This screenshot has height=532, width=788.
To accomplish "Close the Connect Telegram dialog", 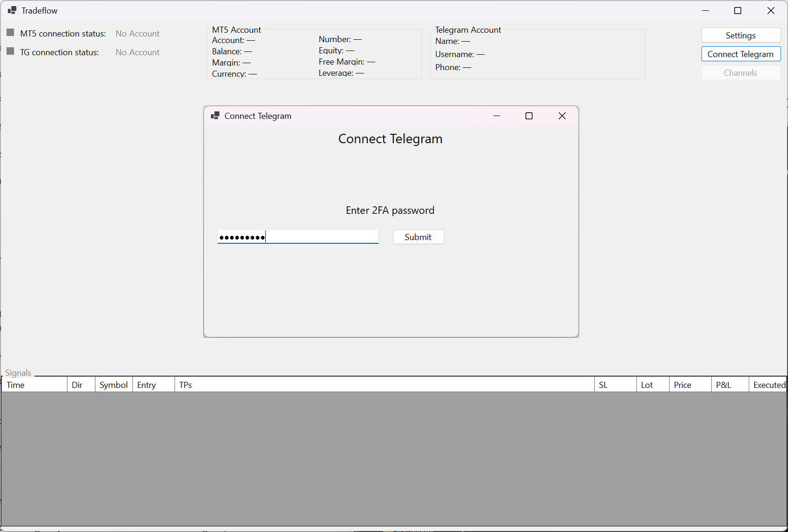I will pos(562,116).
